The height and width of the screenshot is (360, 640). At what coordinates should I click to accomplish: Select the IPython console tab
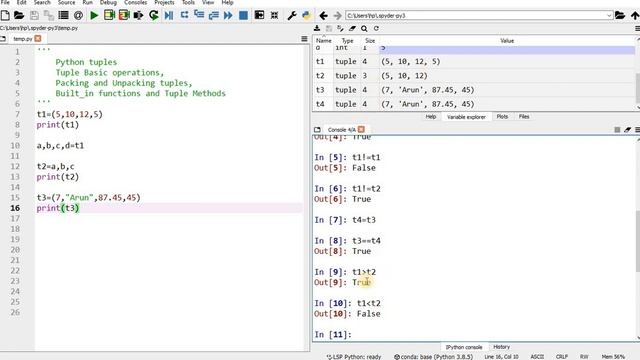click(464, 347)
